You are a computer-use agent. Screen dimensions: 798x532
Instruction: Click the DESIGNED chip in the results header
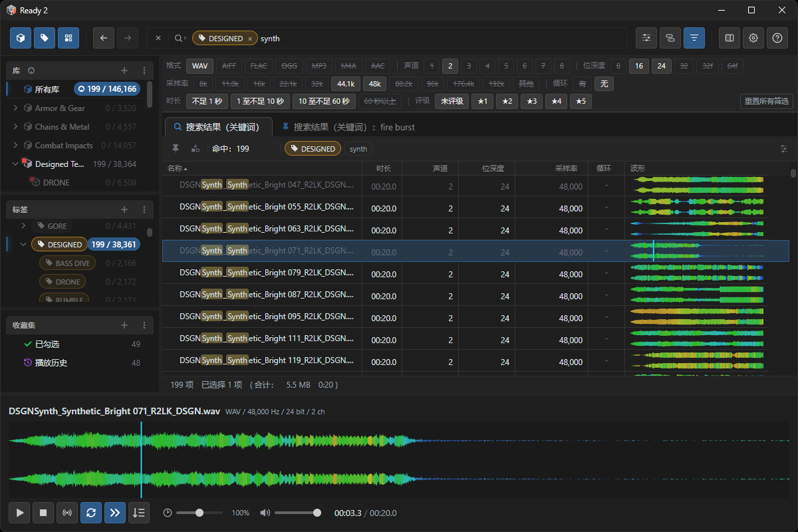[313, 149]
